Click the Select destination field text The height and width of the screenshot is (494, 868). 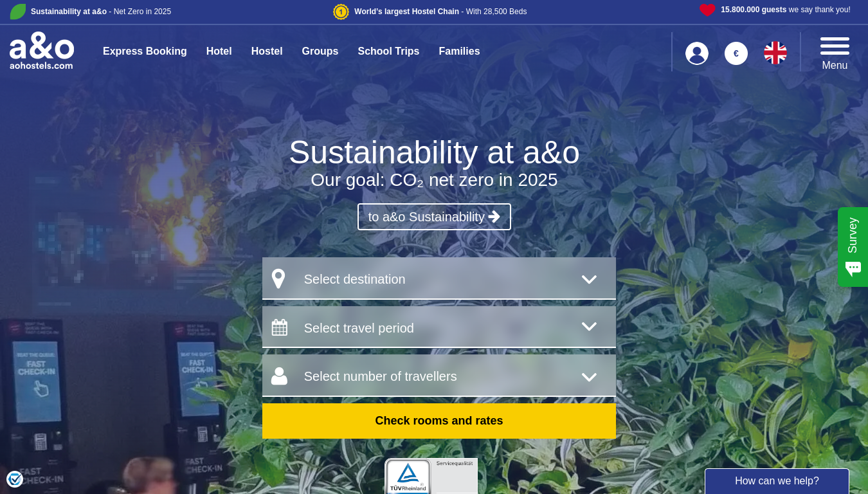click(x=354, y=279)
